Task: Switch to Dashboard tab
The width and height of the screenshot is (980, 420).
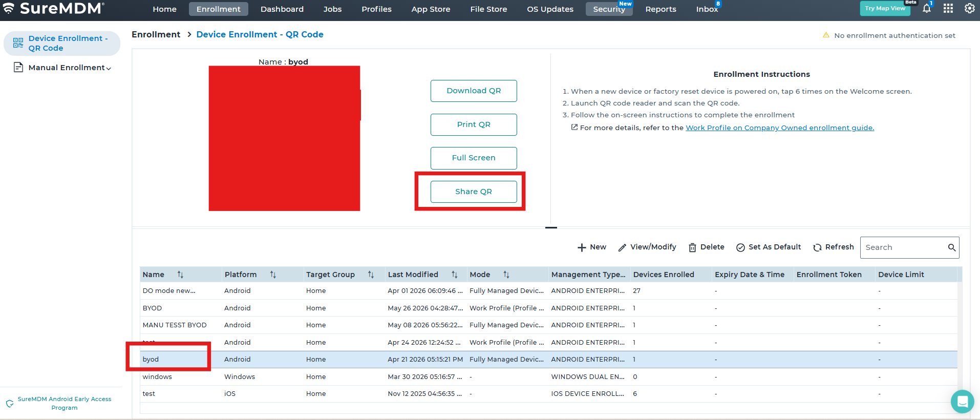Action: [x=282, y=9]
